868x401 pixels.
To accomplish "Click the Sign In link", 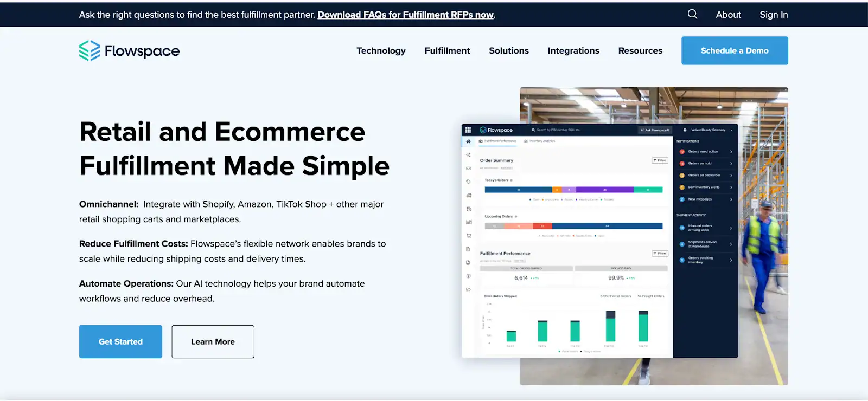I will pyautogui.click(x=774, y=15).
